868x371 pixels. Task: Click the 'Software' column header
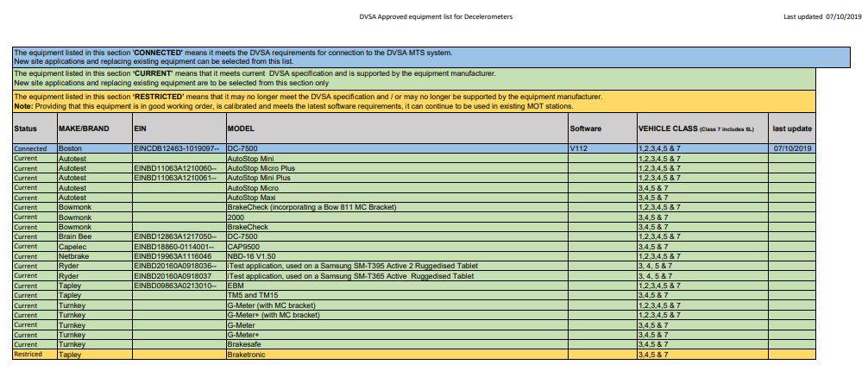pos(603,129)
